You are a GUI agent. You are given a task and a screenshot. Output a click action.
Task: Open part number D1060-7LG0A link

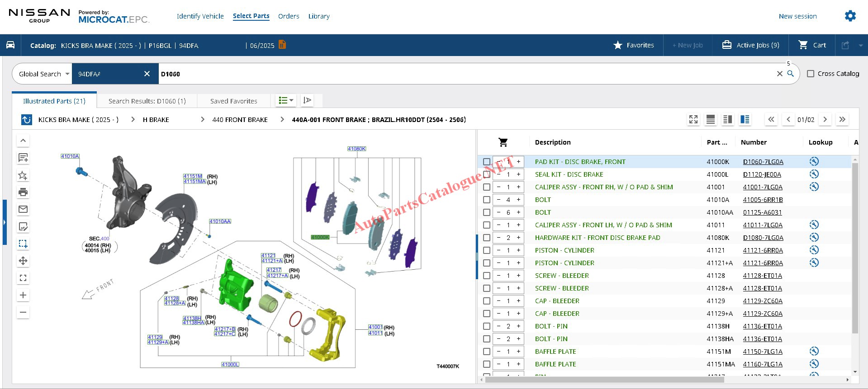pos(763,162)
